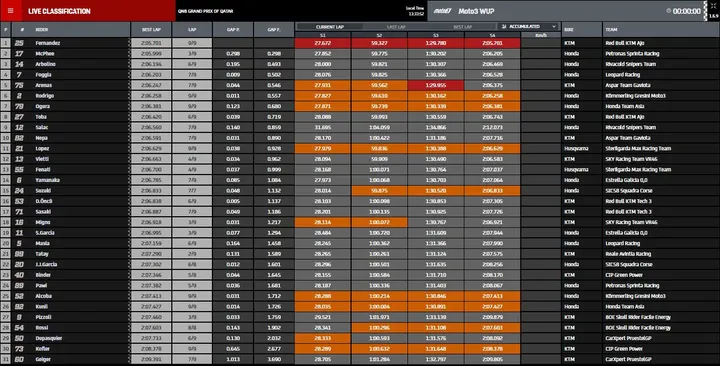Click rider number 25 badge
The image size is (720, 366).
coord(19,43)
